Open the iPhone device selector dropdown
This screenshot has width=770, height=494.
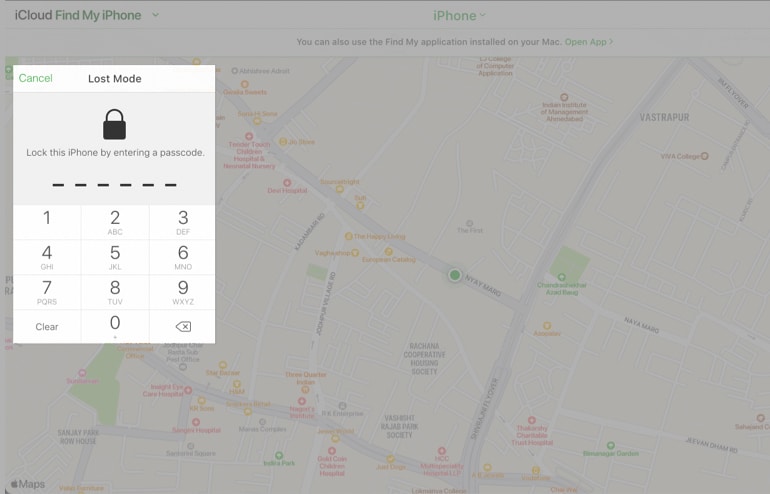tap(459, 16)
